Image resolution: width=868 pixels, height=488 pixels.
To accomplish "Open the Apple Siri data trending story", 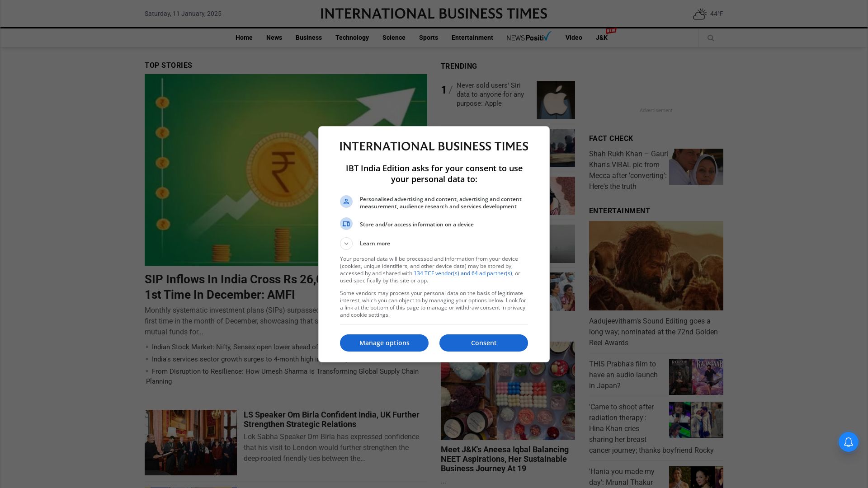I will point(490,94).
